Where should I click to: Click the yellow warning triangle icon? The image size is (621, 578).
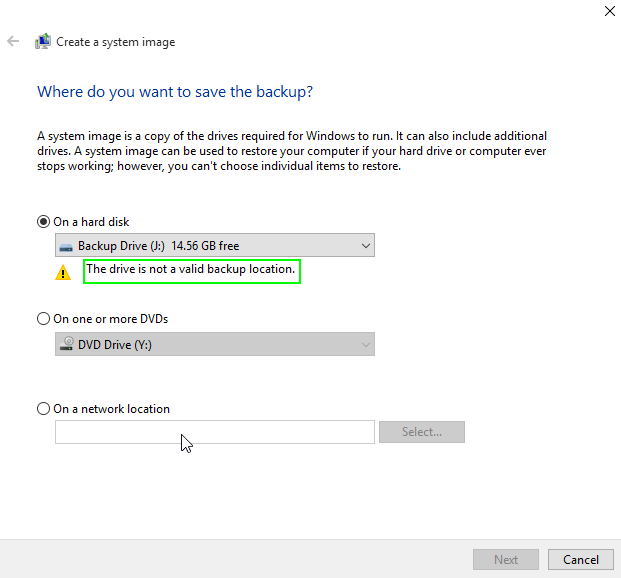tap(63, 271)
